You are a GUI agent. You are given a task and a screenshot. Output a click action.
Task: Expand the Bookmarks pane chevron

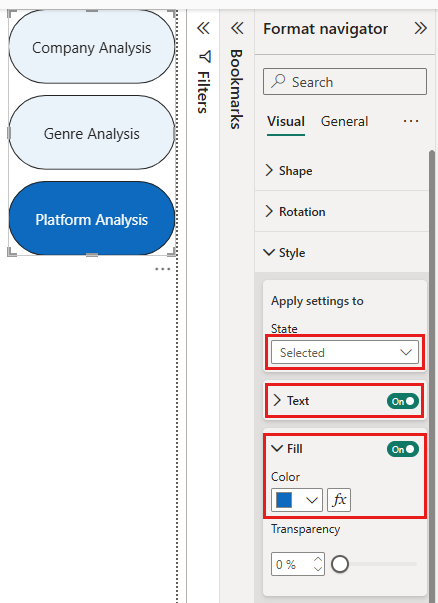tap(237, 28)
